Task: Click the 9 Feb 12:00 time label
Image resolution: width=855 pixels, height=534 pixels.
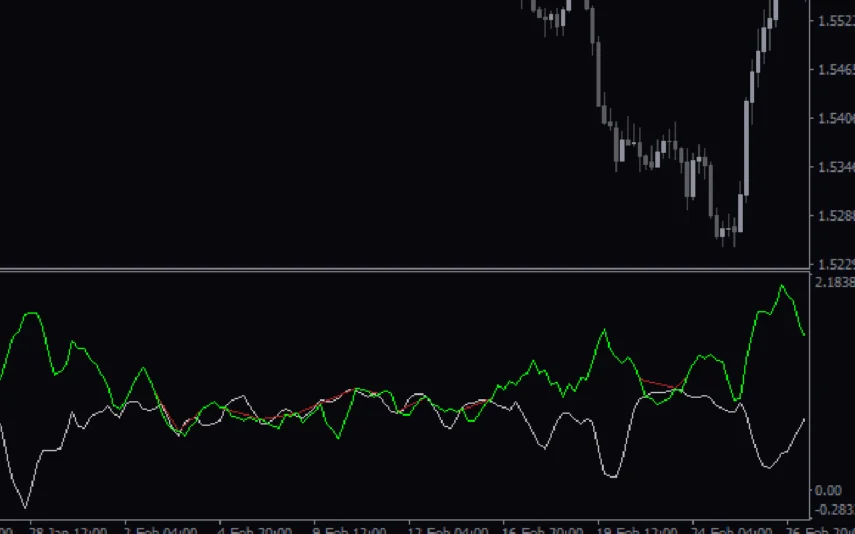Action: [350, 528]
